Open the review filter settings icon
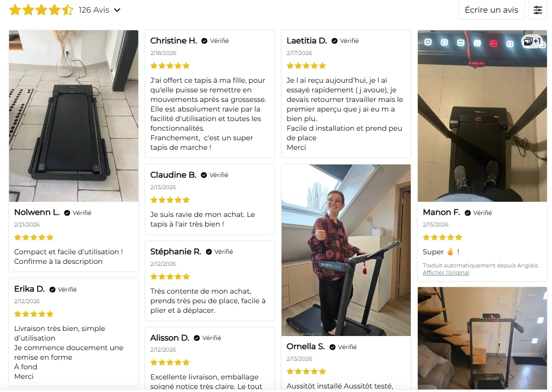The width and height of the screenshot is (552, 392). [x=537, y=10]
